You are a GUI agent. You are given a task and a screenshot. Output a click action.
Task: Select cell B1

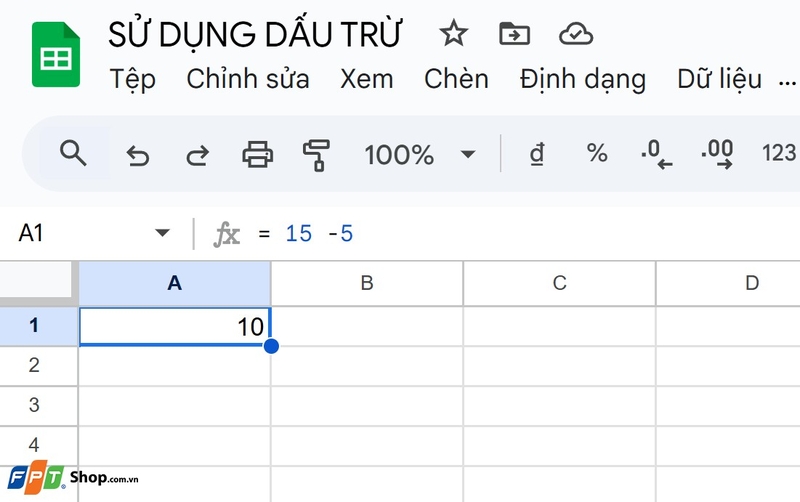367,327
